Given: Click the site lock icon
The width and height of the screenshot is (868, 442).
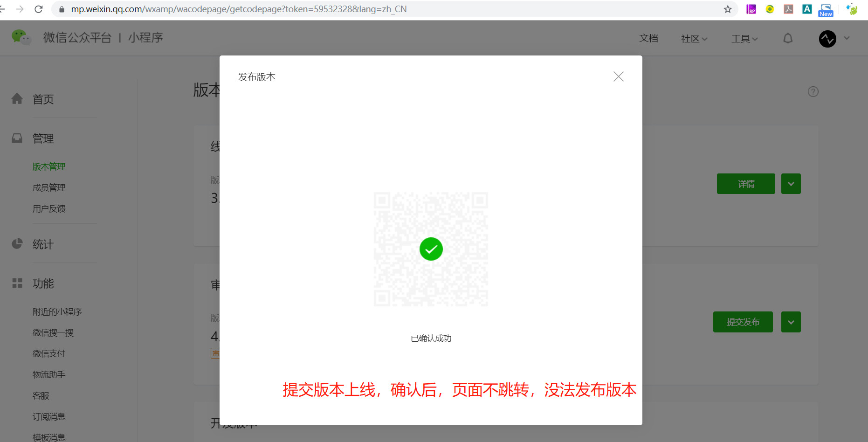Looking at the screenshot, I should point(62,9).
